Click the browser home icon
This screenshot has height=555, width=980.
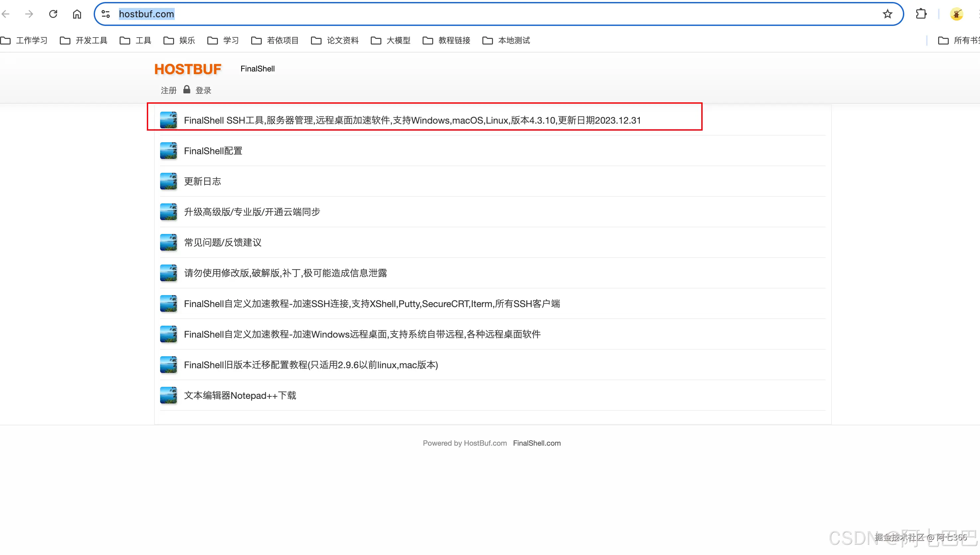tap(77, 14)
